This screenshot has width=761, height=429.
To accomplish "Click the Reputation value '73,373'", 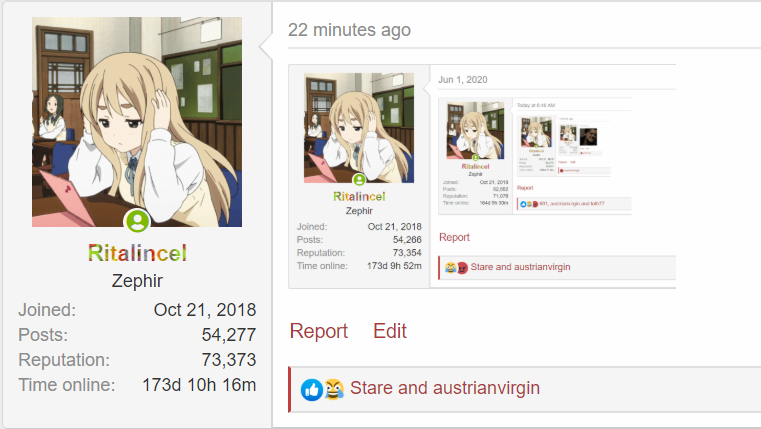I will pos(229,360).
